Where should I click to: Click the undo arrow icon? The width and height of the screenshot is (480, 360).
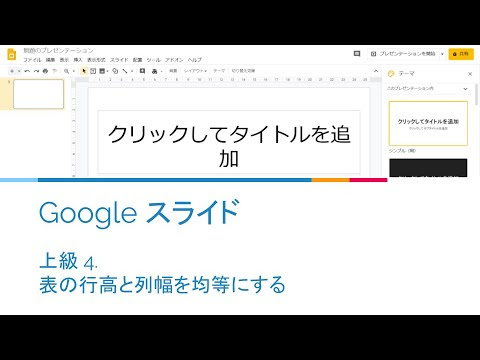click(x=27, y=71)
